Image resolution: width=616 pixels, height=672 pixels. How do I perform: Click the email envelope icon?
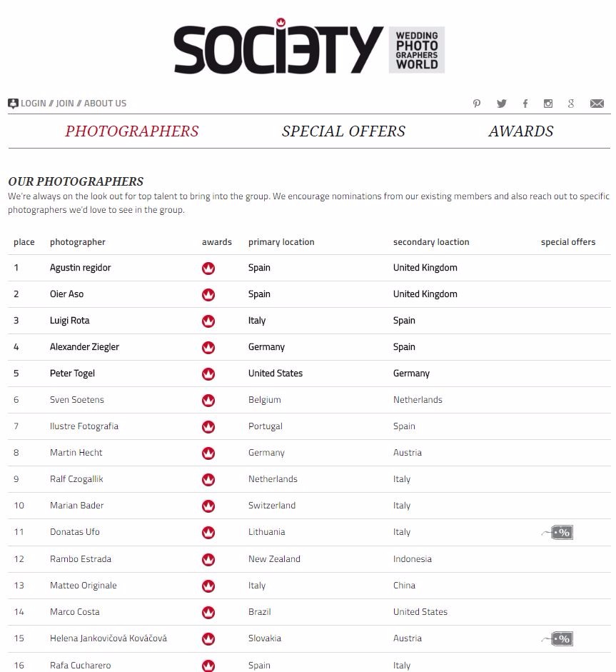point(597,104)
